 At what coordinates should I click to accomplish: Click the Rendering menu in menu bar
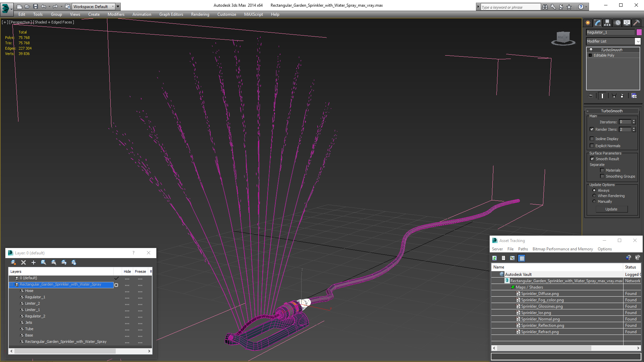click(x=200, y=14)
